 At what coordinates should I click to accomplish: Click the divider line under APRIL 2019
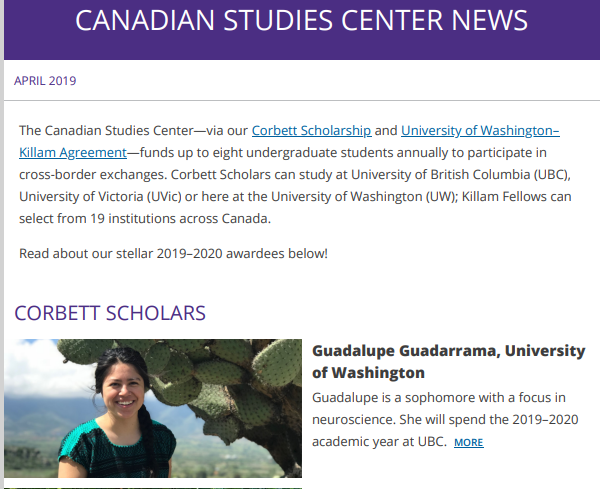[302, 101]
